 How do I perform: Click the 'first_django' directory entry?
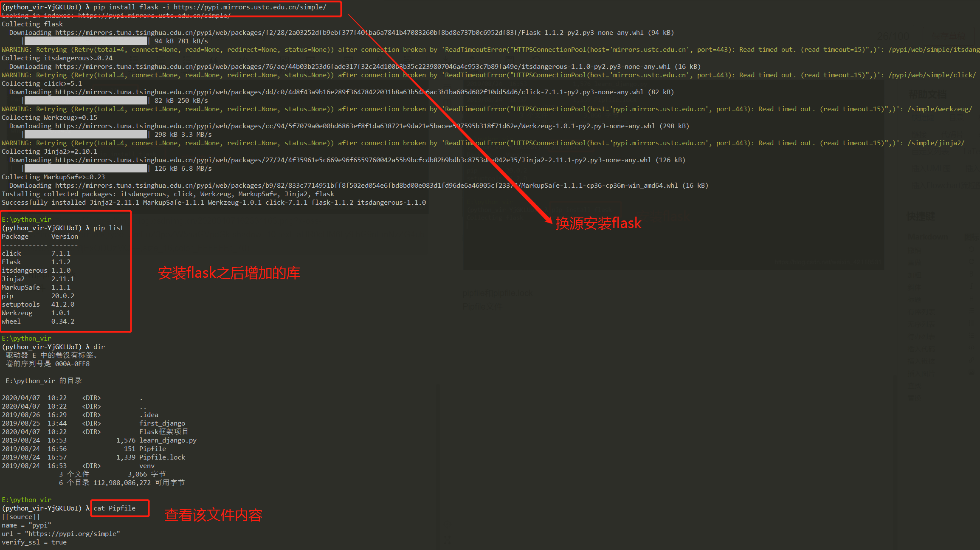tap(162, 423)
